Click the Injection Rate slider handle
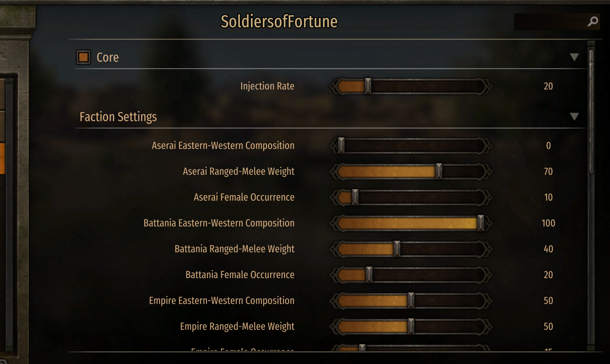Viewport: 610px width, 364px height. [368, 86]
